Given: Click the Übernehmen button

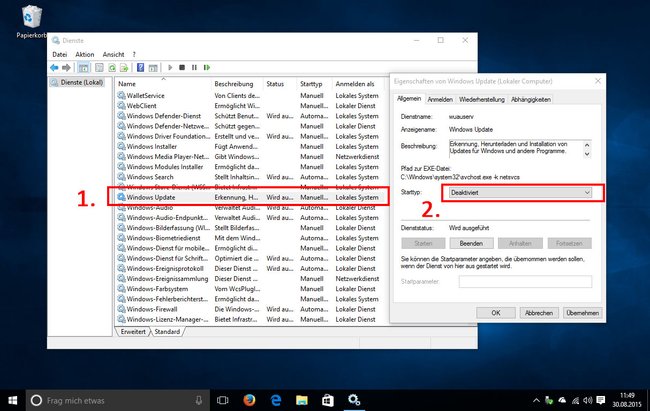Looking at the screenshot, I should click(582, 313).
